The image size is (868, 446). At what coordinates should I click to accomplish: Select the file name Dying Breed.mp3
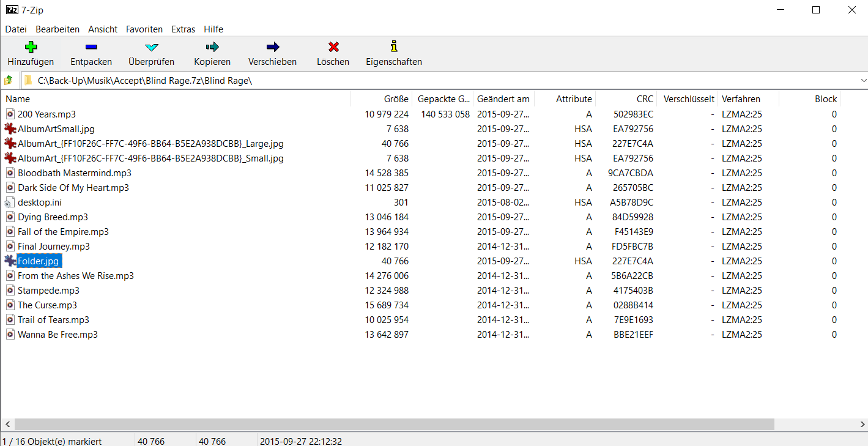coord(53,217)
